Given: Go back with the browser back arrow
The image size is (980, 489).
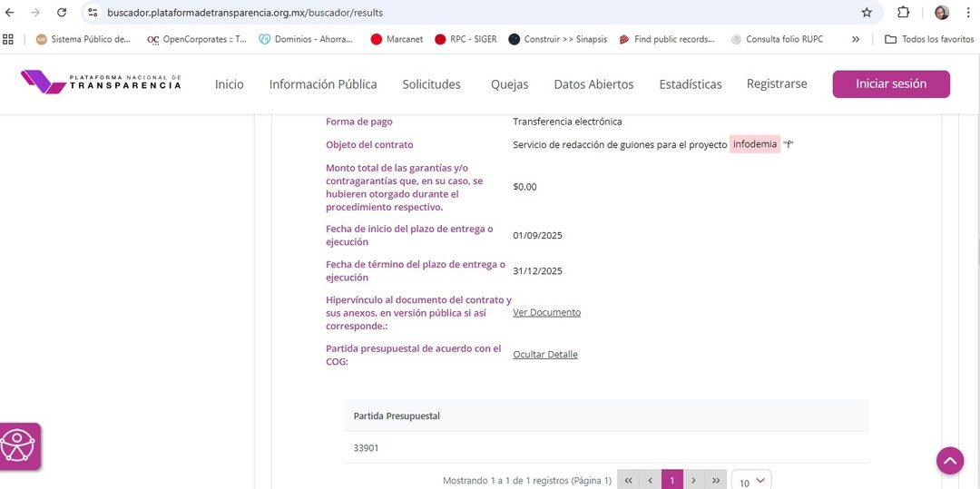Looking at the screenshot, I should pyautogui.click(x=9, y=13).
